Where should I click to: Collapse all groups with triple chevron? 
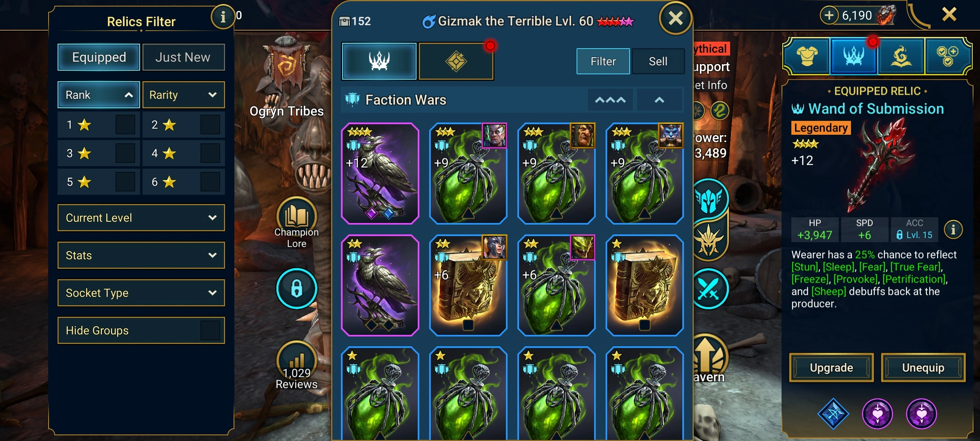pyautogui.click(x=610, y=100)
